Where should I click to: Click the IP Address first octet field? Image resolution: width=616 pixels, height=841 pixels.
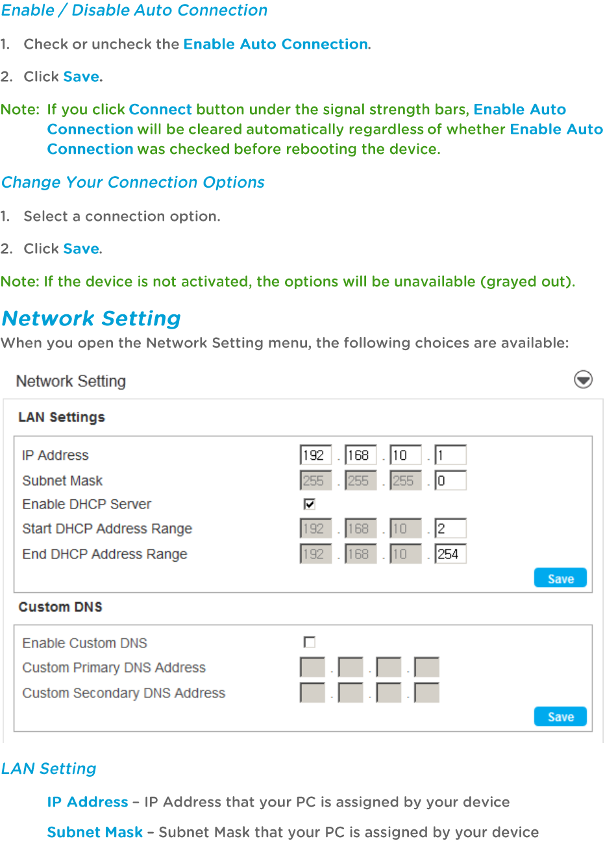[315, 455]
